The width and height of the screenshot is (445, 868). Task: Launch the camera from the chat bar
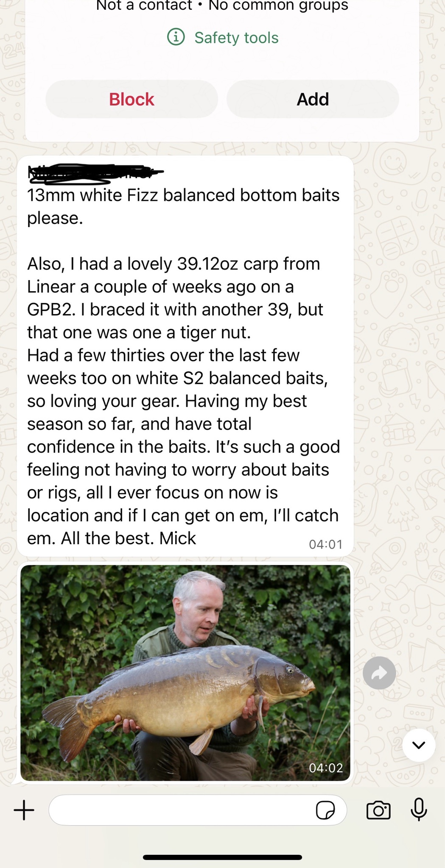pyautogui.click(x=378, y=810)
